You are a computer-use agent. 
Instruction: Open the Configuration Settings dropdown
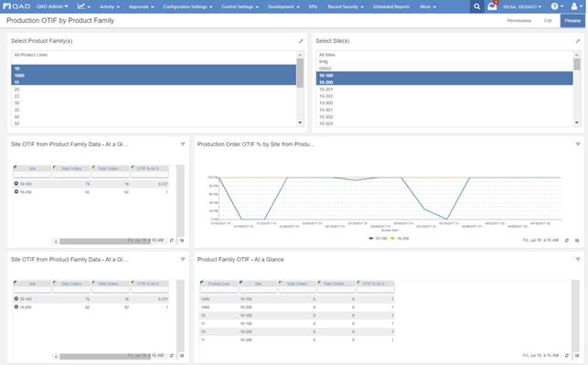tap(187, 6)
